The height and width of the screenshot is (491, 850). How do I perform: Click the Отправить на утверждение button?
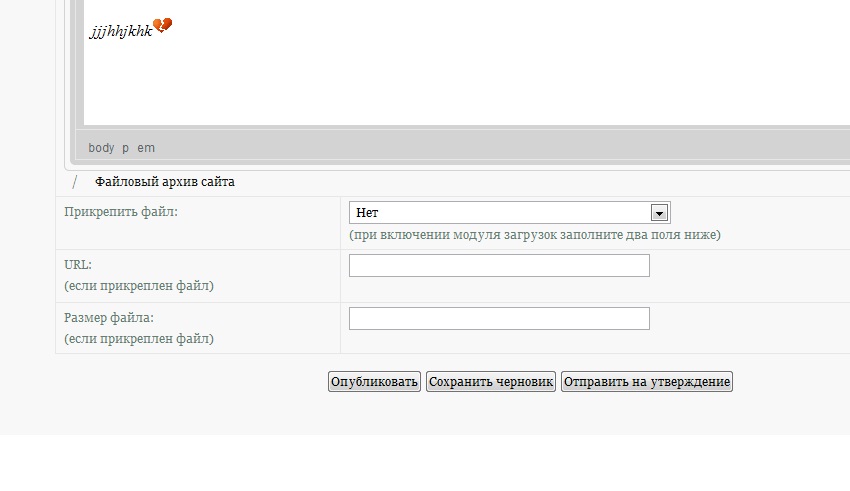[647, 382]
